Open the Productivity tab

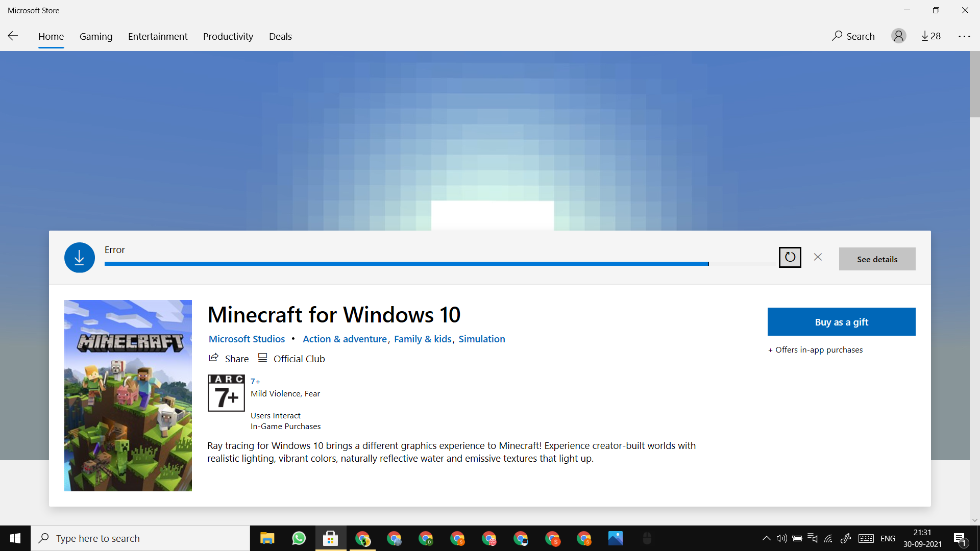228,36
